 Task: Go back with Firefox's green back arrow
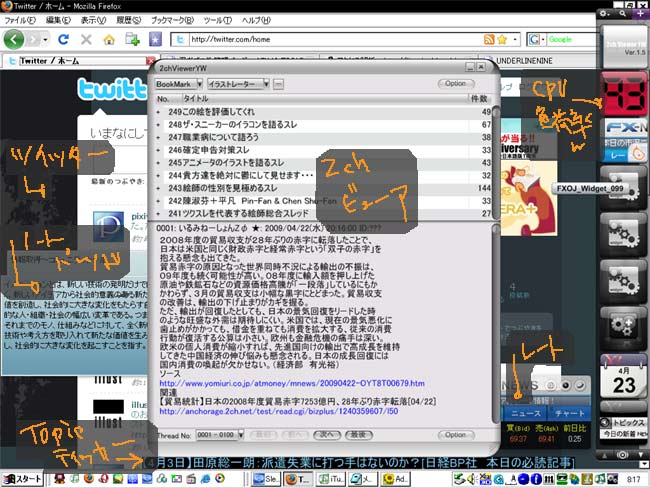[x=14, y=39]
